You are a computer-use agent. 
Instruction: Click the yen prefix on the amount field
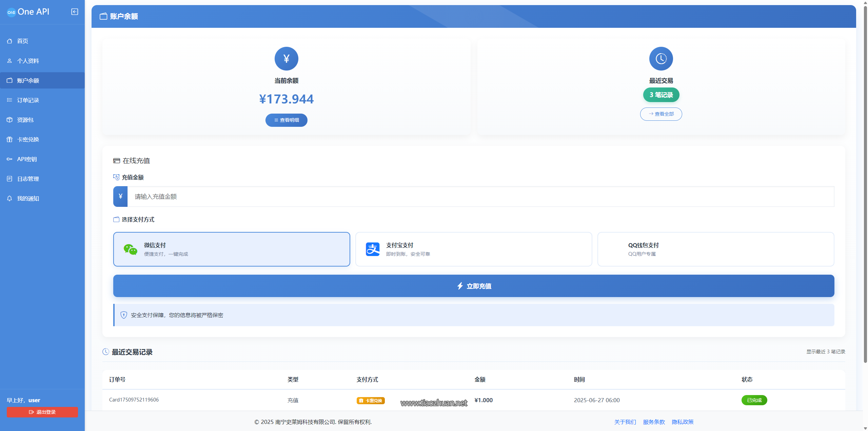point(120,196)
